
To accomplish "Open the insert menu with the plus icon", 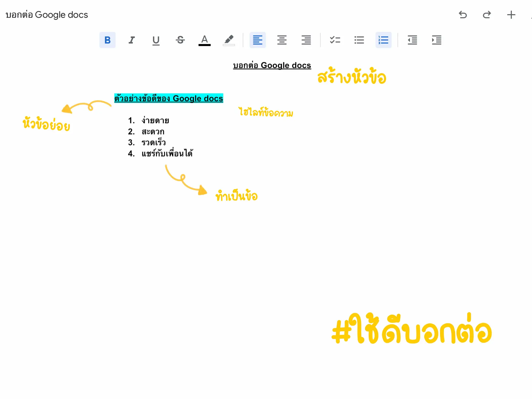I will coord(511,15).
